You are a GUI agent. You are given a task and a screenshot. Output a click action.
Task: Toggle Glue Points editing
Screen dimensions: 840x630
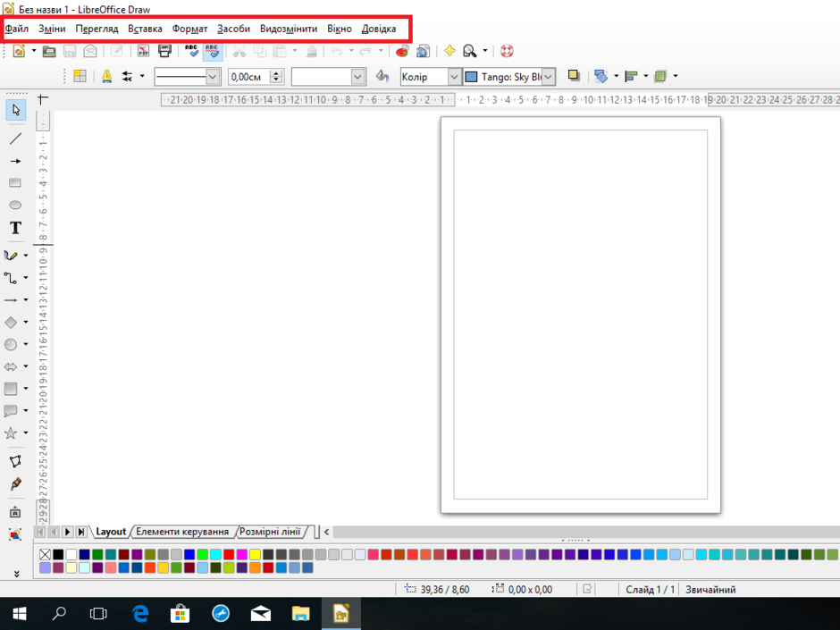click(15, 483)
